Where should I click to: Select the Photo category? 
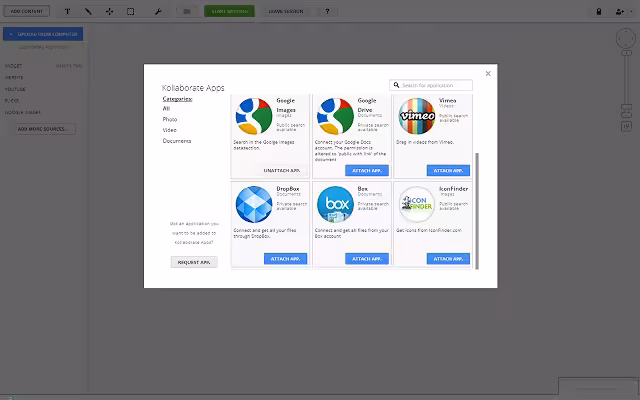point(170,119)
